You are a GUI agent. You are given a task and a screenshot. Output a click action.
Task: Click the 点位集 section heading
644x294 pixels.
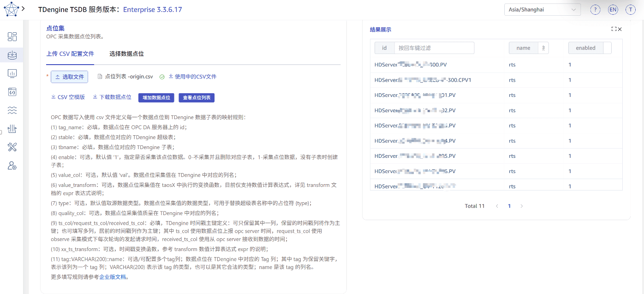pyautogui.click(x=56, y=28)
